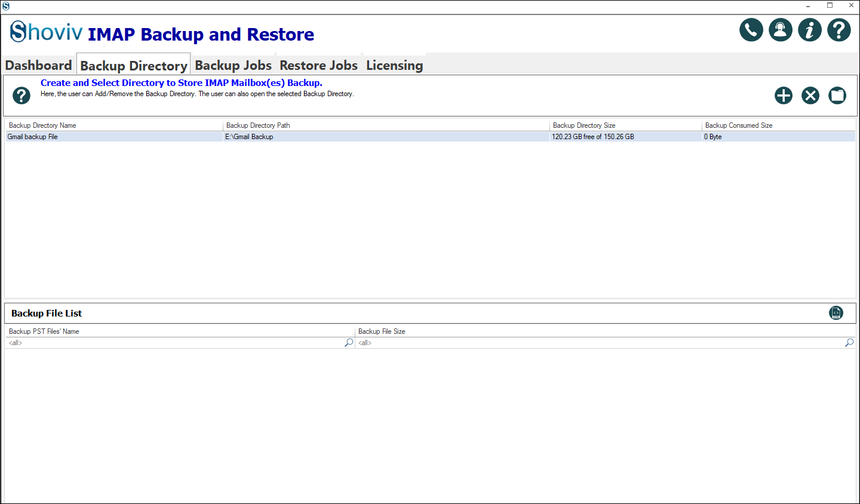Image resolution: width=860 pixels, height=504 pixels.
Task: Open the support agent icon
Action: pyautogui.click(x=781, y=30)
